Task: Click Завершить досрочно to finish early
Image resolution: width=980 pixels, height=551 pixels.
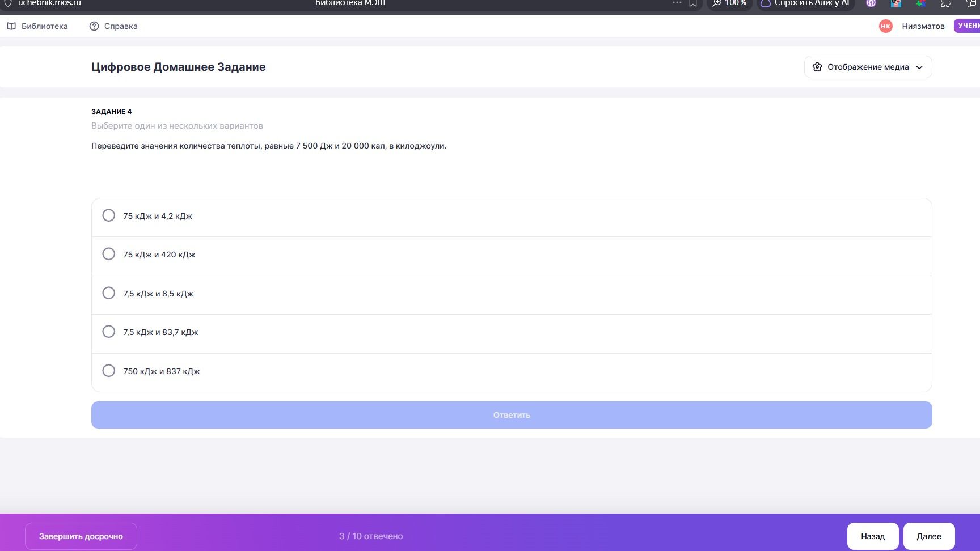Action: [x=81, y=536]
